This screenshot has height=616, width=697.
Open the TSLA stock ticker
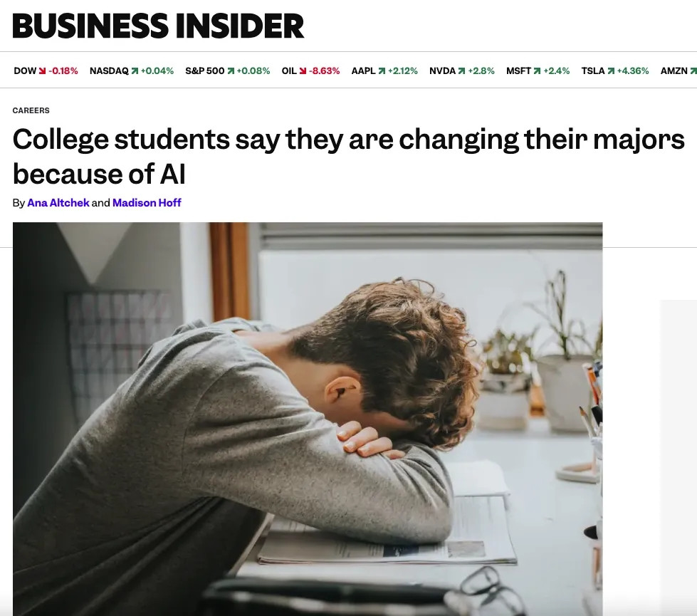[x=592, y=71]
